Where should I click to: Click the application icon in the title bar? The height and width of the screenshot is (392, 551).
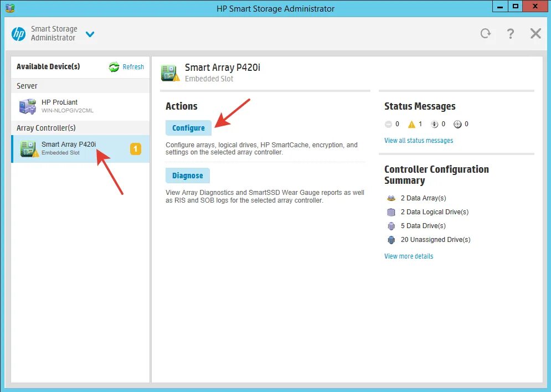point(10,8)
